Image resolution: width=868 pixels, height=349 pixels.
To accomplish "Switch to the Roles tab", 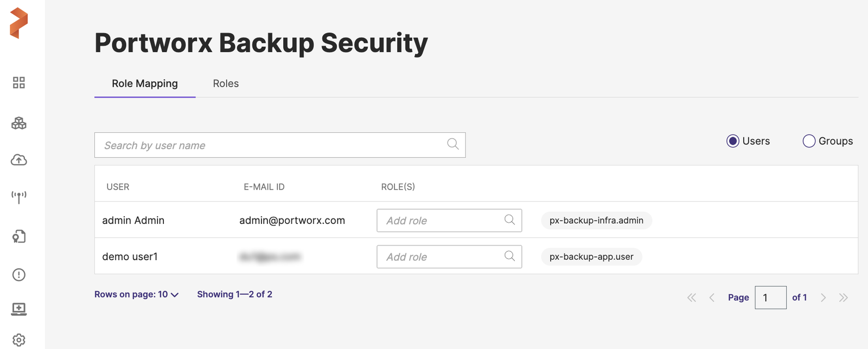I will [226, 83].
